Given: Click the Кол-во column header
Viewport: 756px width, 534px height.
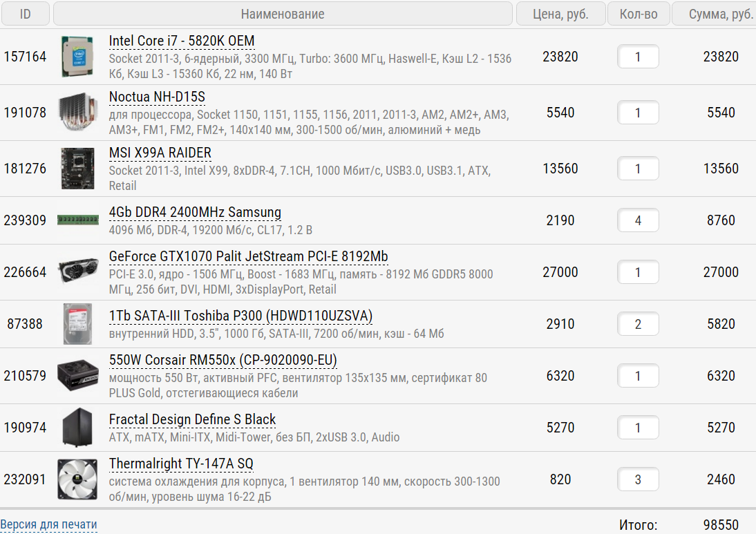Looking at the screenshot, I should 639,14.
